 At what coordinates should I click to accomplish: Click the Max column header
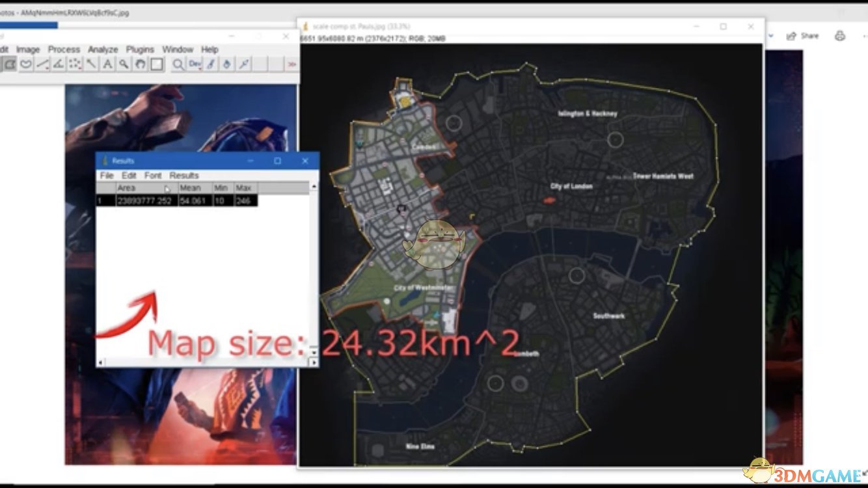click(245, 188)
